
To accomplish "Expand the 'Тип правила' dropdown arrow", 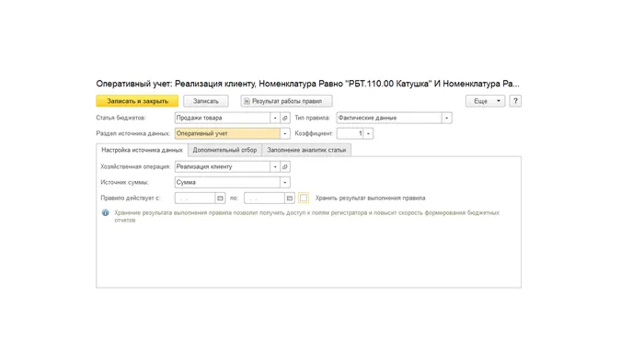I will 447,118.
